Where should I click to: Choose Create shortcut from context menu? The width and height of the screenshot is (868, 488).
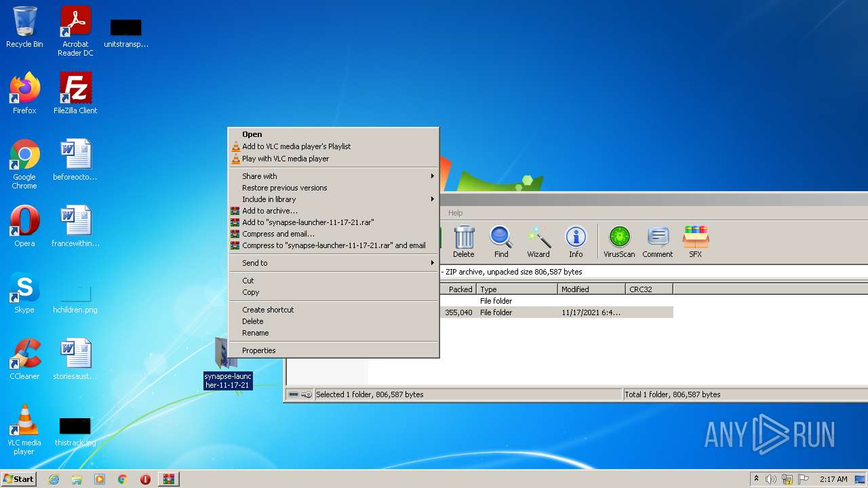tap(334, 310)
